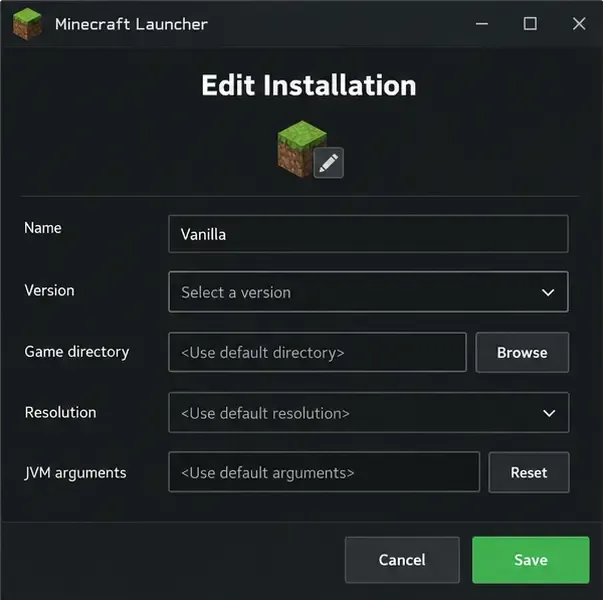This screenshot has height=600, width=603.
Task: Click the Minecraft Launcher title bar logo
Action: click(27, 24)
